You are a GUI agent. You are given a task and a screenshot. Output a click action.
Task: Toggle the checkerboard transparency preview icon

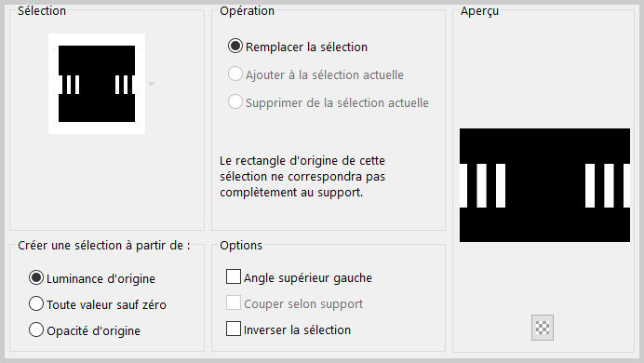pyautogui.click(x=543, y=328)
